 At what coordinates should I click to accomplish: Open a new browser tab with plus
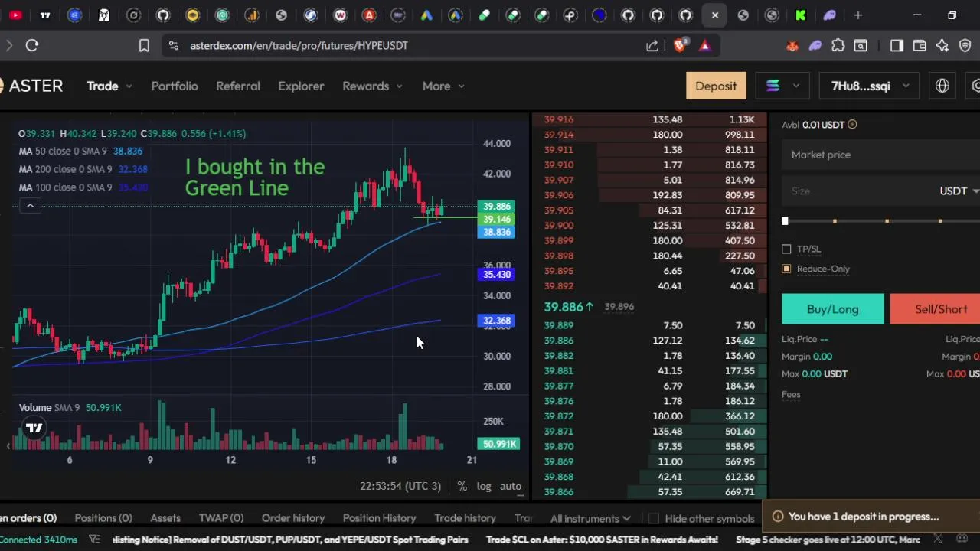858,15
